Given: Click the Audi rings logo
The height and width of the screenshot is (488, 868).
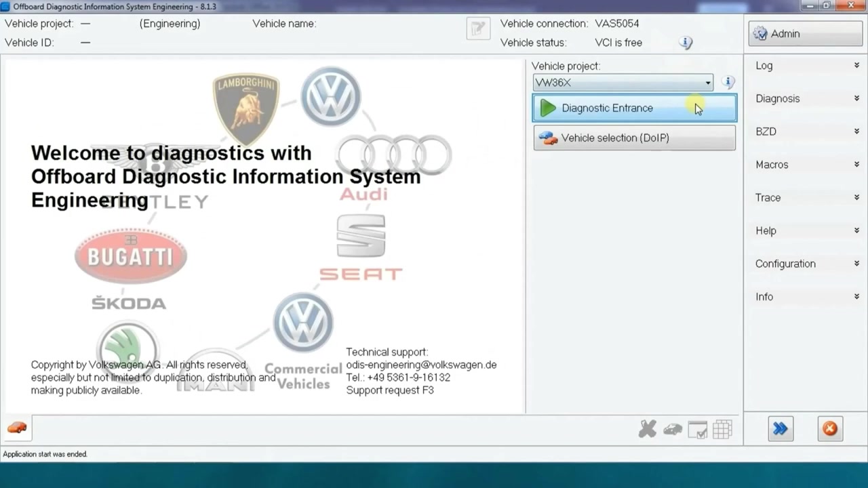Looking at the screenshot, I should point(393,155).
